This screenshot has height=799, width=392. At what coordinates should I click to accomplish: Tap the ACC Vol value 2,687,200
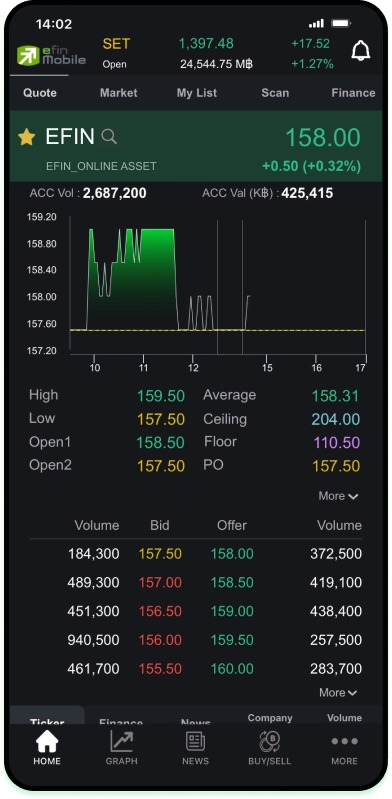click(x=115, y=193)
